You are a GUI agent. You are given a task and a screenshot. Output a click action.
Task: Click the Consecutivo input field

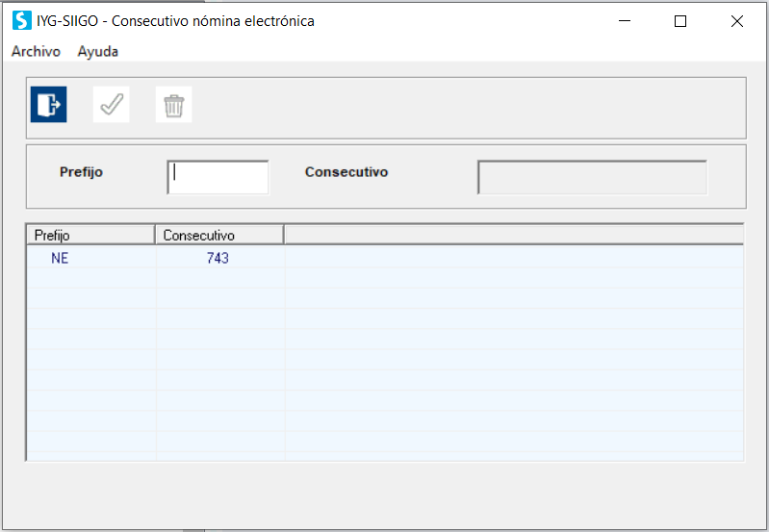pyautogui.click(x=593, y=177)
